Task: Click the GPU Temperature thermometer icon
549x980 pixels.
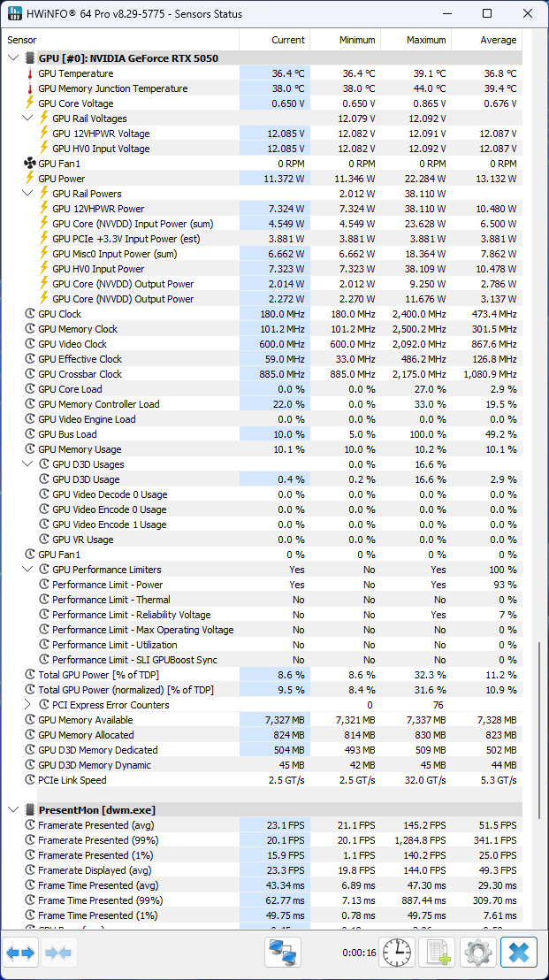Action: [x=29, y=74]
